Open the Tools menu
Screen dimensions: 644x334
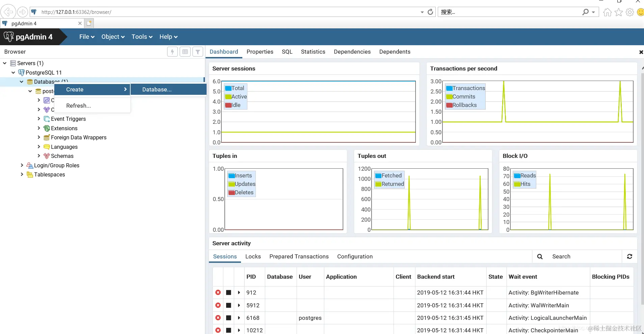point(142,37)
